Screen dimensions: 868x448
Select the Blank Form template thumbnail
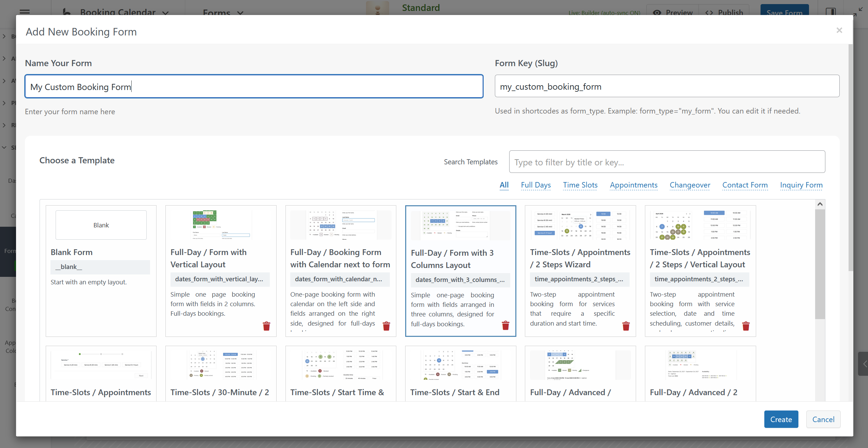101,225
